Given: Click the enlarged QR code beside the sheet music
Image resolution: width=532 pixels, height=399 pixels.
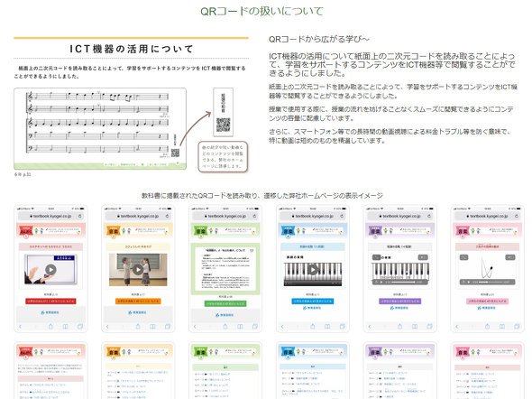Looking at the screenshot, I should pos(224,125).
